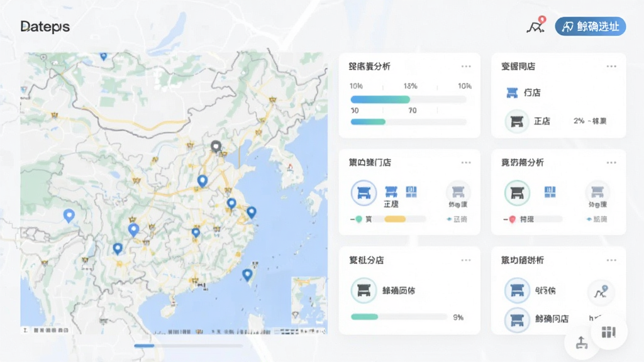The image size is (644, 362).
Task: Click the circular route icon in the last card
Action: tap(601, 292)
